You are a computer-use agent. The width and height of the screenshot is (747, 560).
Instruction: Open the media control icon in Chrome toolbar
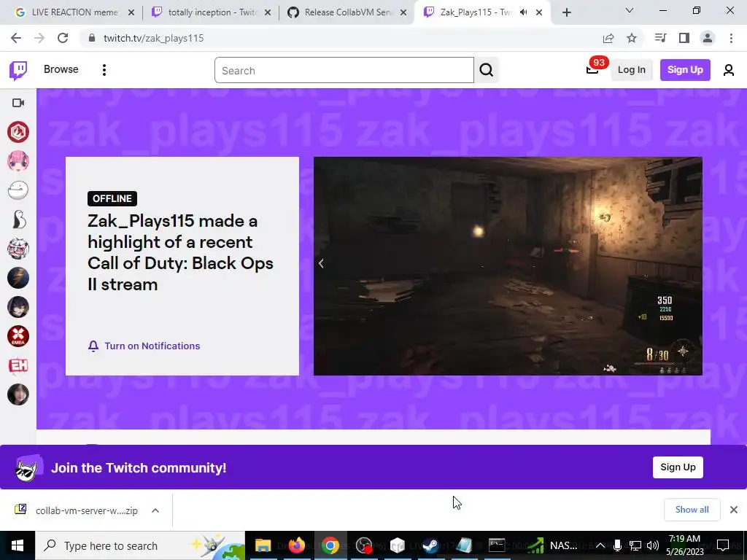pyautogui.click(x=660, y=38)
